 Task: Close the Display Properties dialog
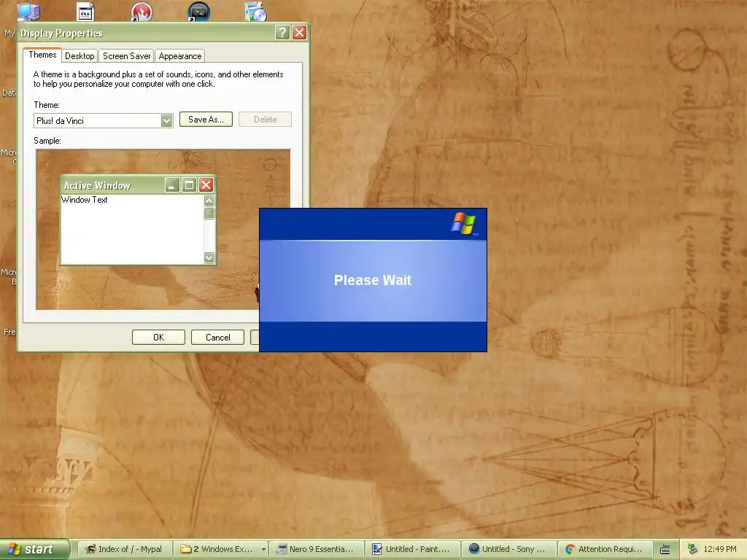coord(299,32)
